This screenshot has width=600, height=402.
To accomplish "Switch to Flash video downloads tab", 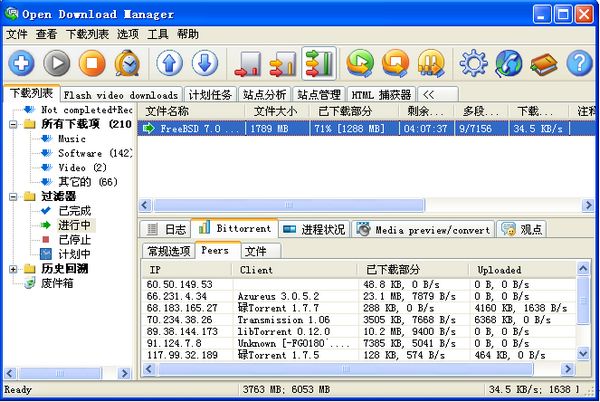I will (x=121, y=94).
